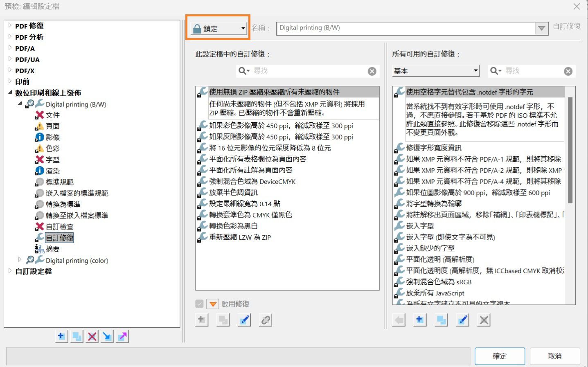Collapse the 數位印刷和線上發佈 group

10,92
